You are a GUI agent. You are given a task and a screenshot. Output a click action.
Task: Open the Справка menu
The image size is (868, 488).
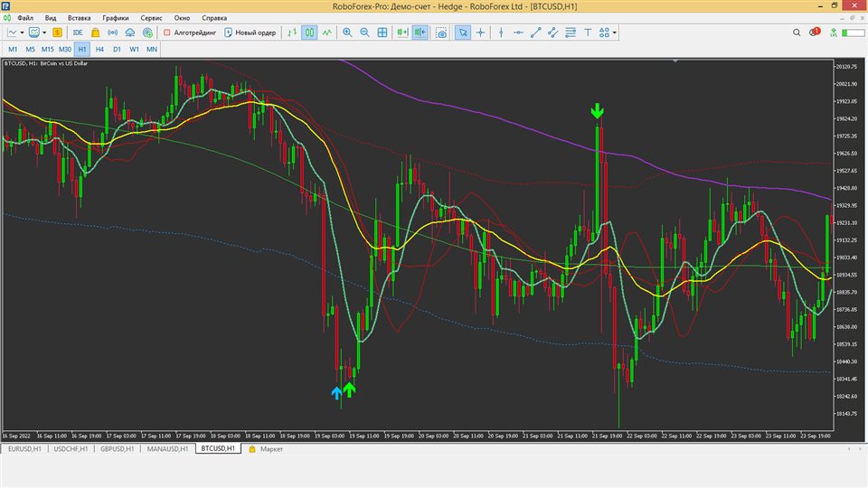click(x=214, y=18)
